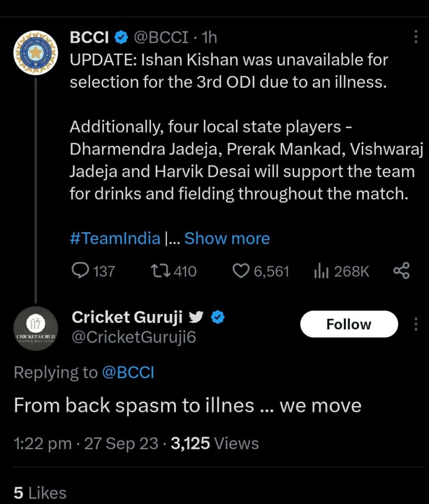Screen dimensions: 429x504
Task: Open the more options menu for Cricket Guruji's reply
Action: 416,324
